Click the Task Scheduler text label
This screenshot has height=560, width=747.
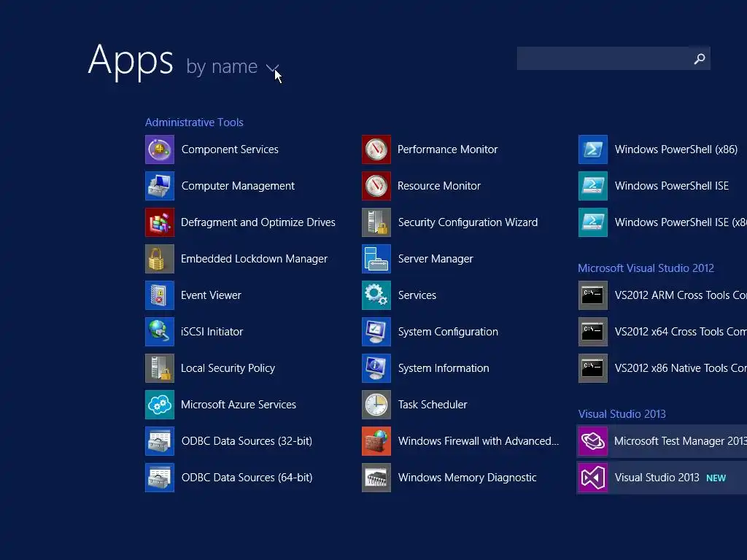[433, 405]
